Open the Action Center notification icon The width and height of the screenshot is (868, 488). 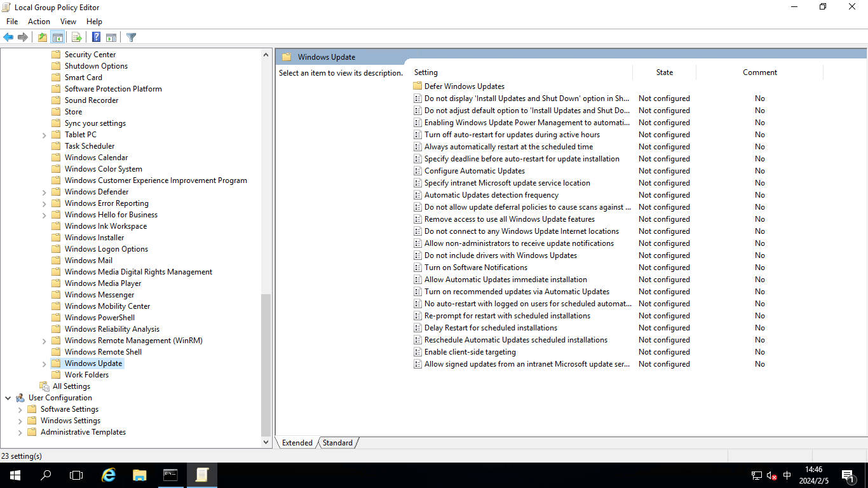point(848,475)
